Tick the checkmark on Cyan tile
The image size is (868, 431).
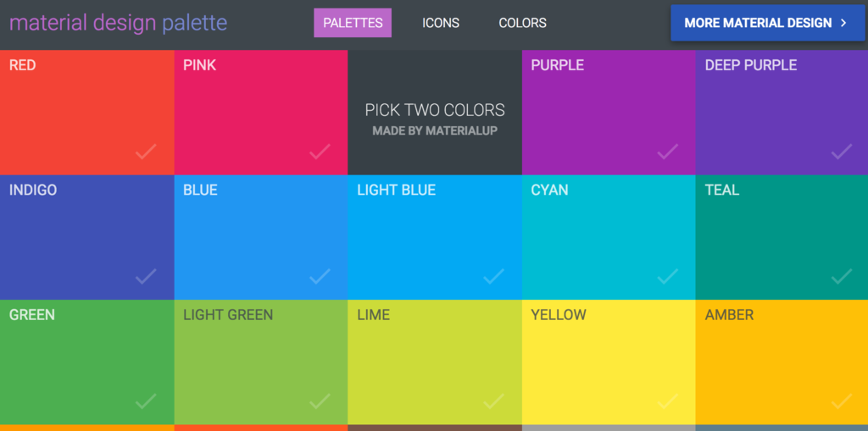point(667,276)
